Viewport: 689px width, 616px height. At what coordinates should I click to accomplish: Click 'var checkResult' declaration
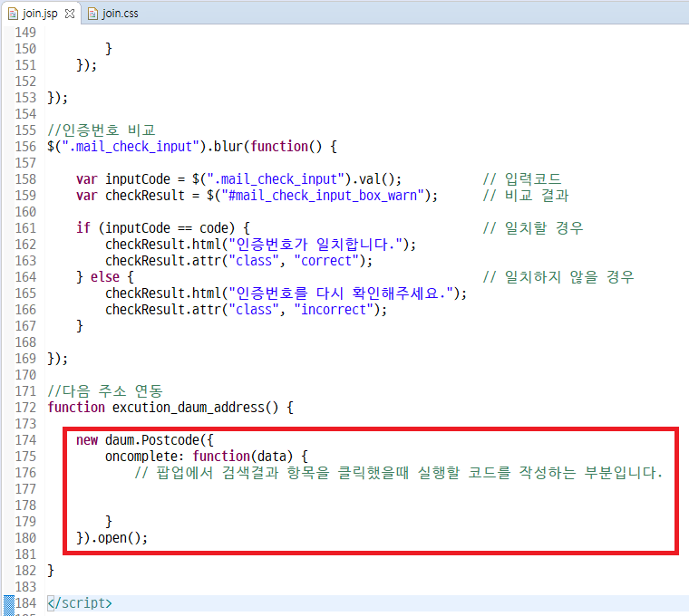coord(257,196)
